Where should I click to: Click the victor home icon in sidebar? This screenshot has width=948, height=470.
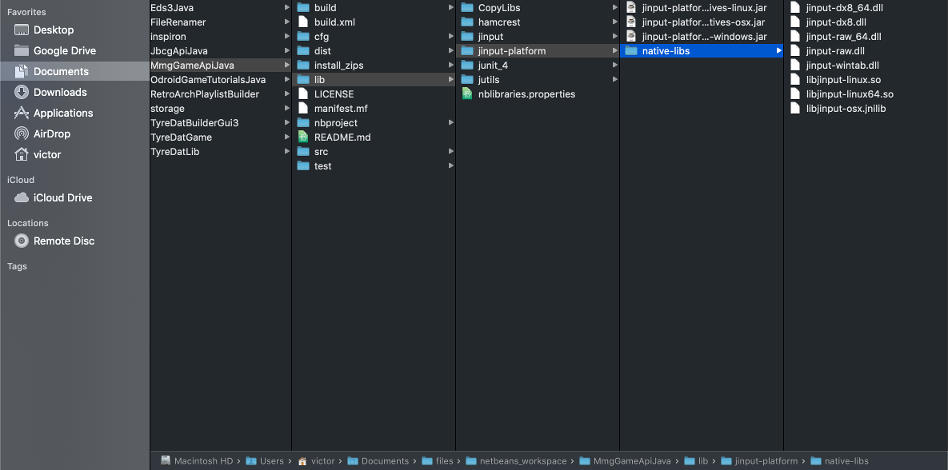pyautogui.click(x=21, y=155)
